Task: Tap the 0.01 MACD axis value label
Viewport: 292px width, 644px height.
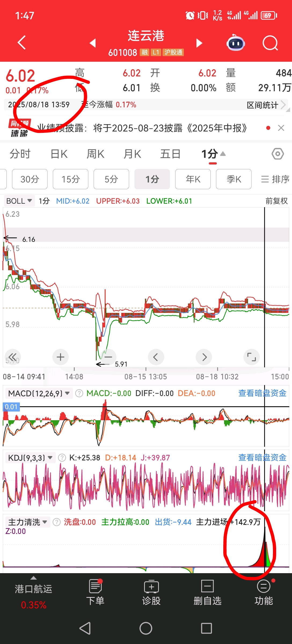Action: click(x=11, y=407)
